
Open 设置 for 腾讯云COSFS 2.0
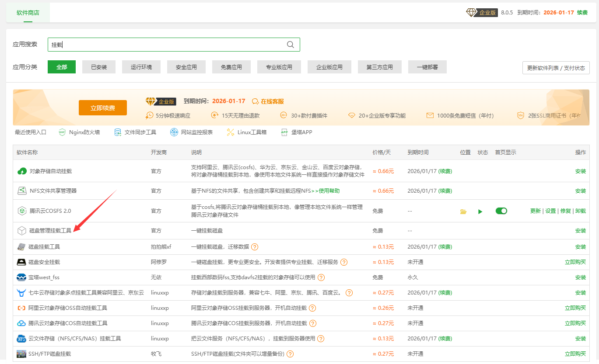coord(550,211)
